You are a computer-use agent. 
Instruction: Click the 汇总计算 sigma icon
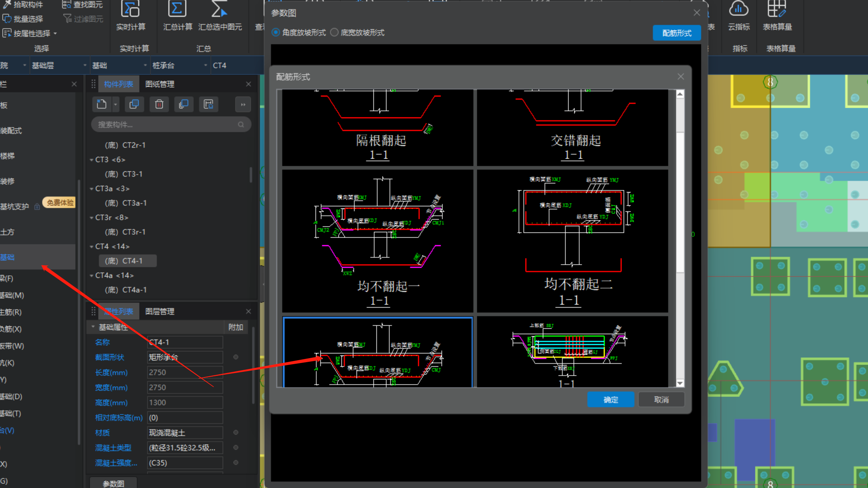pos(177,9)
